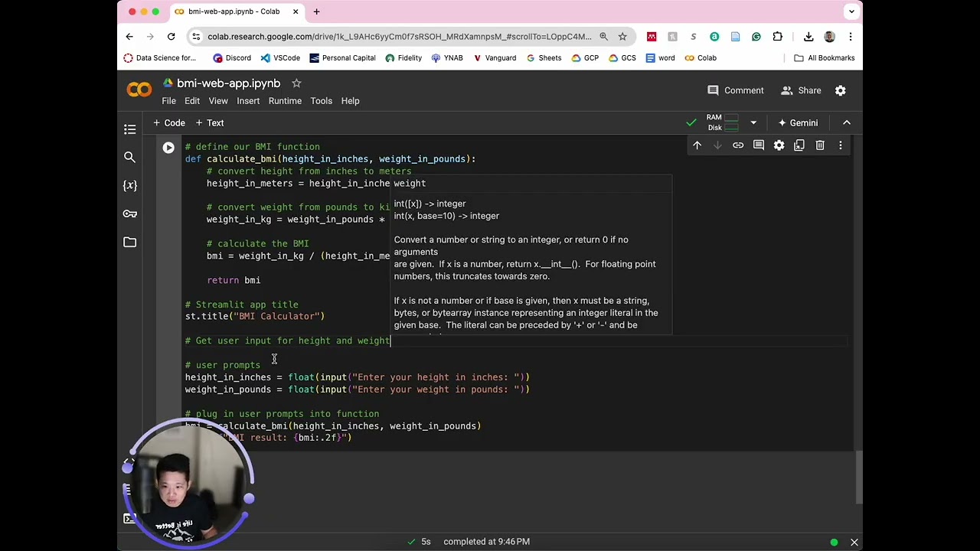Open the Discord bookmark
This screenshot has height=551, width=980.
(232, 57)
